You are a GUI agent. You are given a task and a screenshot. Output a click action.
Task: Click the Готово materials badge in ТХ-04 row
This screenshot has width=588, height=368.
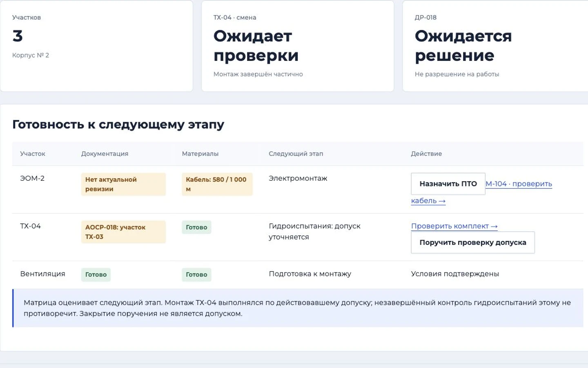[x=196, y=227]
